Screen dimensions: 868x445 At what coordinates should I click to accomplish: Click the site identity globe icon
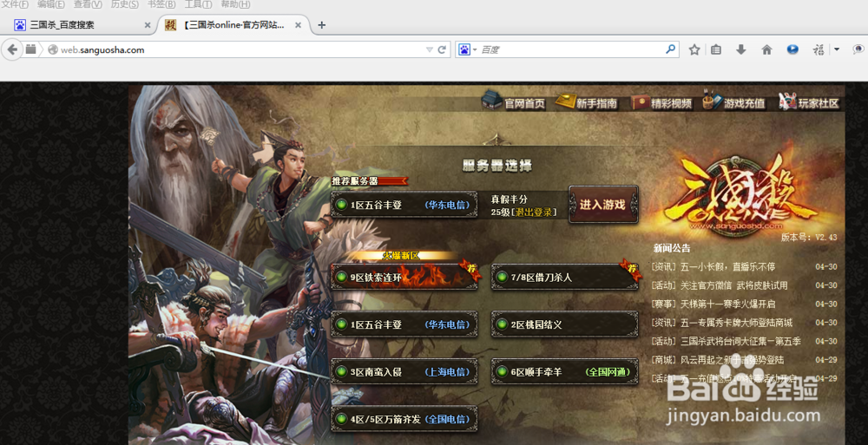(53, 49)
